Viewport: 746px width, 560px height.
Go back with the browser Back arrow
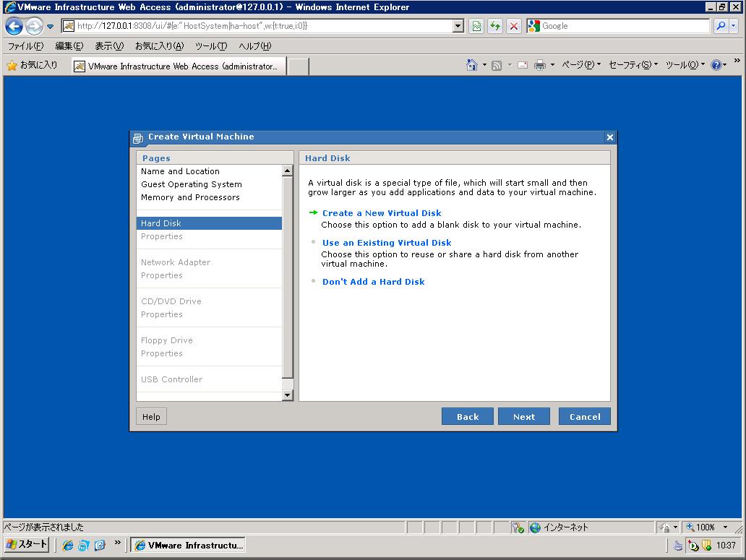14,26
